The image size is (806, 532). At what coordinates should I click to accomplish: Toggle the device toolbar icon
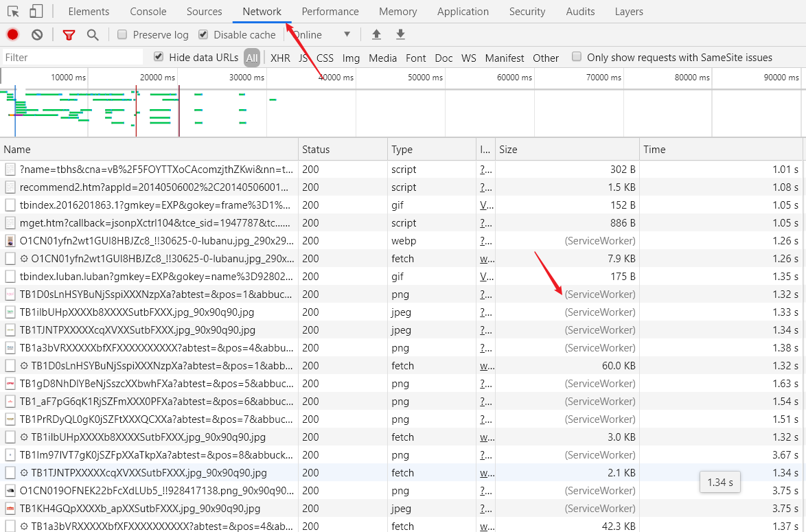click(36, 11)
